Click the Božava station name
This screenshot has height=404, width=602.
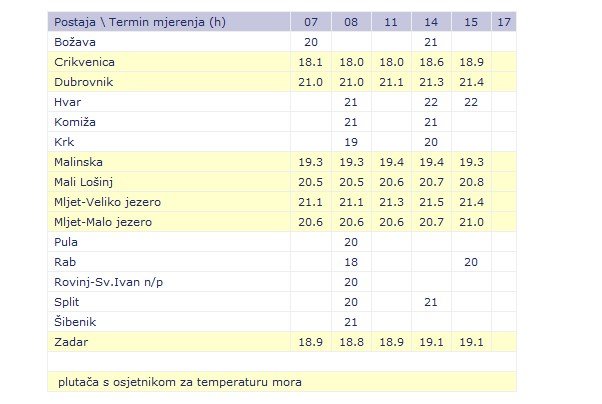pos(75,42)
